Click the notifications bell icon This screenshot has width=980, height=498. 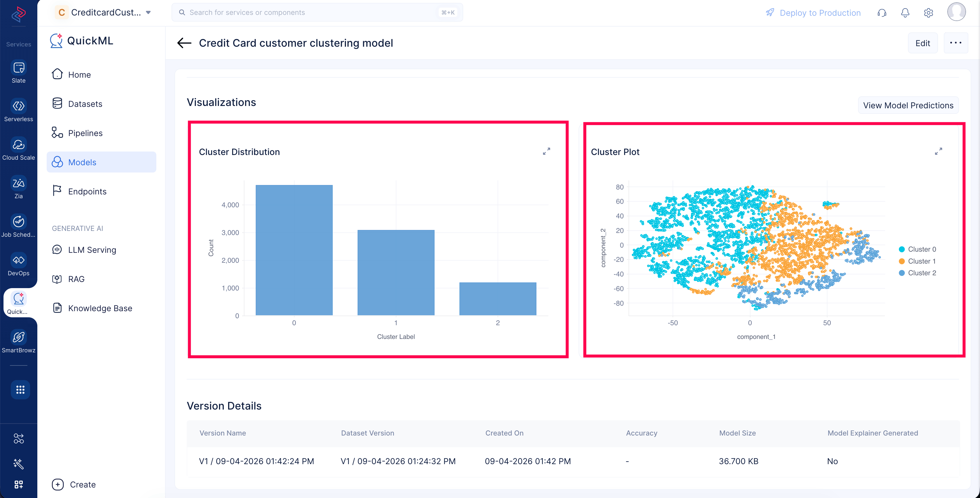click(905, 13)
